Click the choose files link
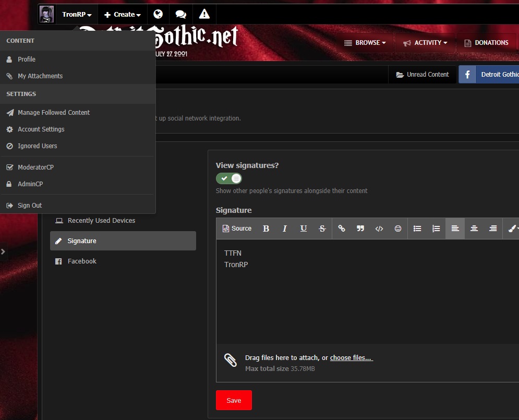The width and height of the screenshot is (519, 420). tap(351, 358)
